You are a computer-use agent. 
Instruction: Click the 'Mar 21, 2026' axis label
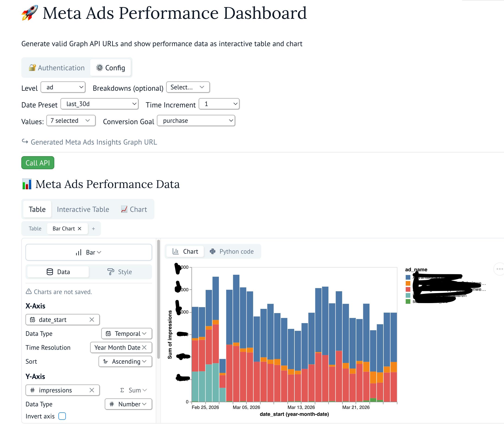point(356,407)
